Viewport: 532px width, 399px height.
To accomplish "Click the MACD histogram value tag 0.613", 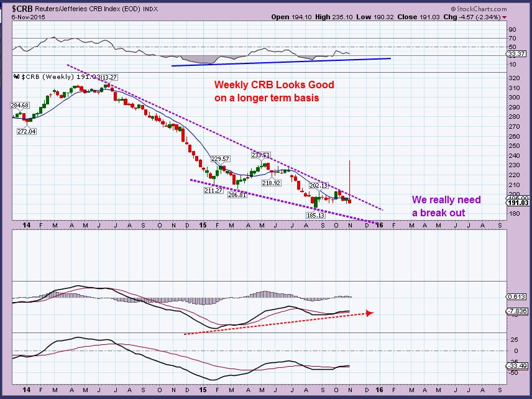I will tap(516, 296).
